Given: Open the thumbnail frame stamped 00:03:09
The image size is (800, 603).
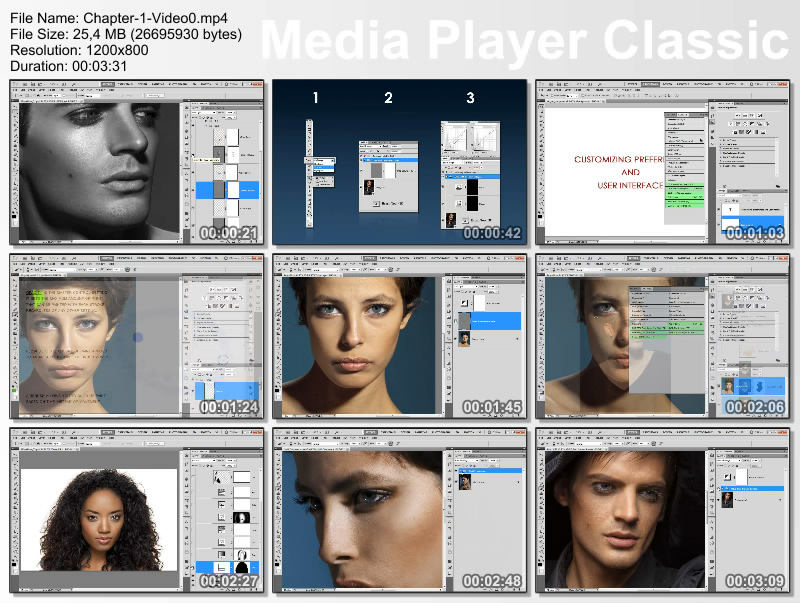Looking at the screenshot, I should coord(662,510).
